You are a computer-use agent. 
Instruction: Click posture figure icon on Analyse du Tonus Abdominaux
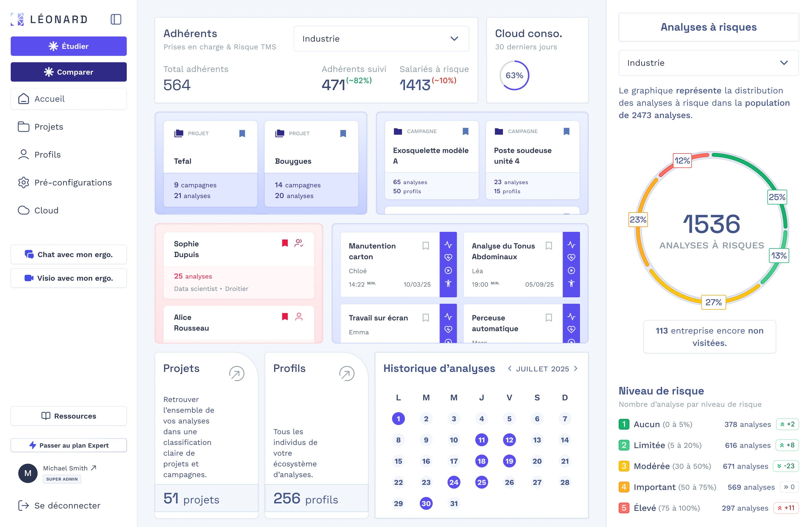point(571,283)
